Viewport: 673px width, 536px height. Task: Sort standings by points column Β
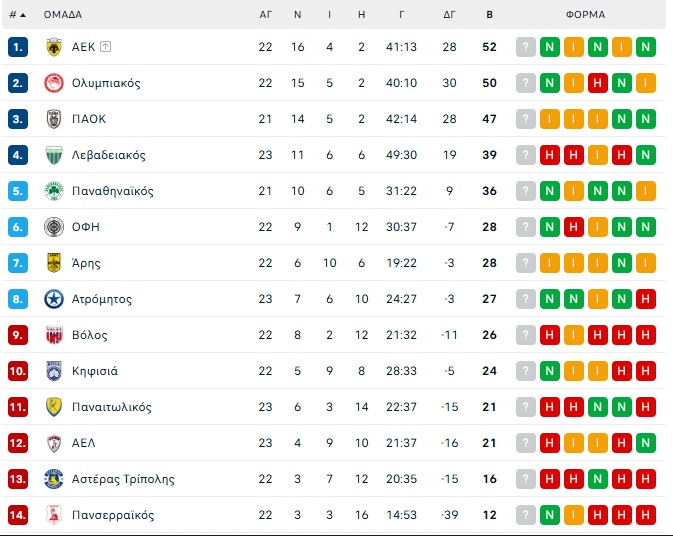489,15
